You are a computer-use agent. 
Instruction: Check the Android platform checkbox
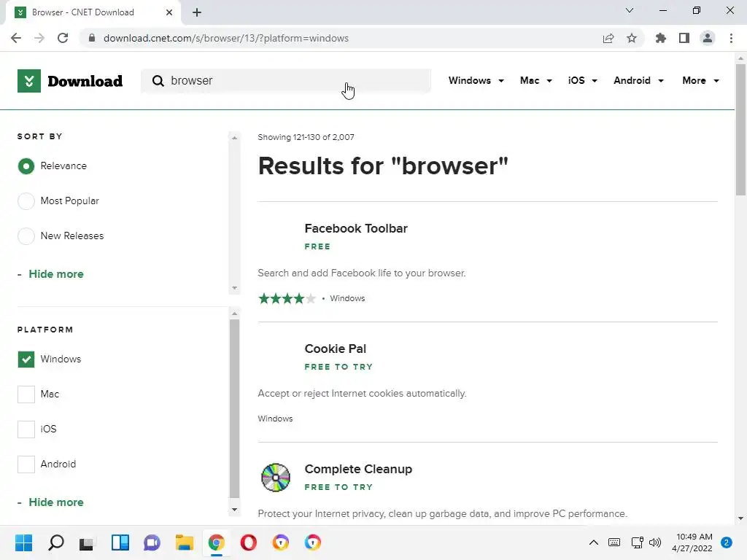tap(26, 464)
